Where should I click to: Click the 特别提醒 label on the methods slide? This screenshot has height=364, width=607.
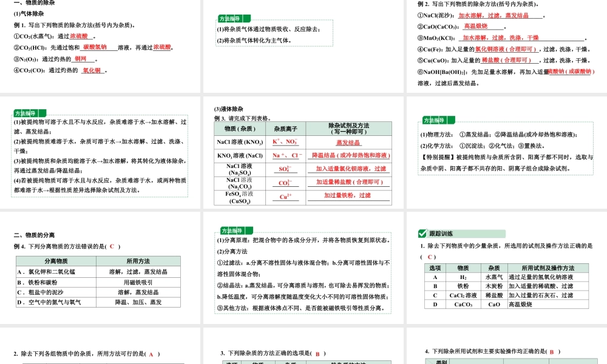point(435,155)
